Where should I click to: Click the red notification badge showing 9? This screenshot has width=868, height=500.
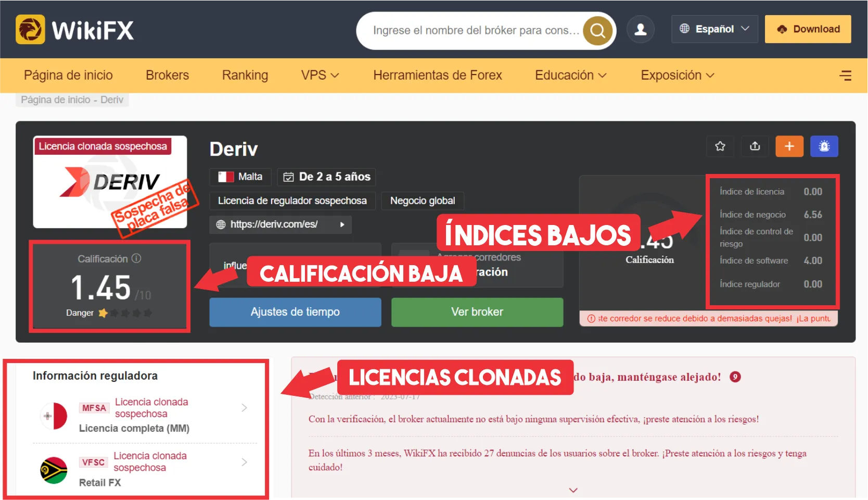(x=735, y=377)
